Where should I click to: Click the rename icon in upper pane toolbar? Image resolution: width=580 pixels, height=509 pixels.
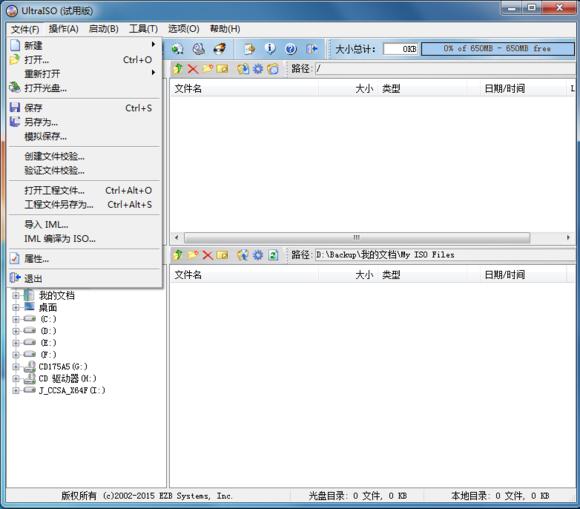(x=222, y=69)
